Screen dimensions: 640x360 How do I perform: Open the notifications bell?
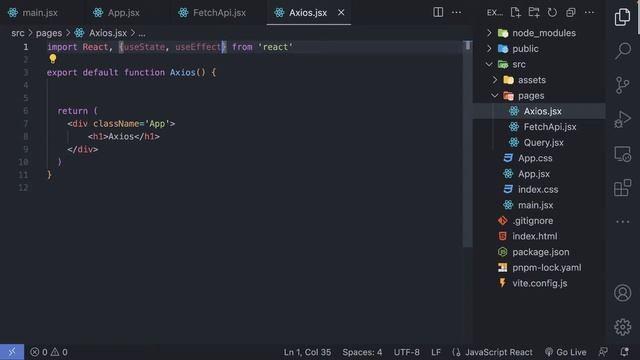click(x=624, y=352)
